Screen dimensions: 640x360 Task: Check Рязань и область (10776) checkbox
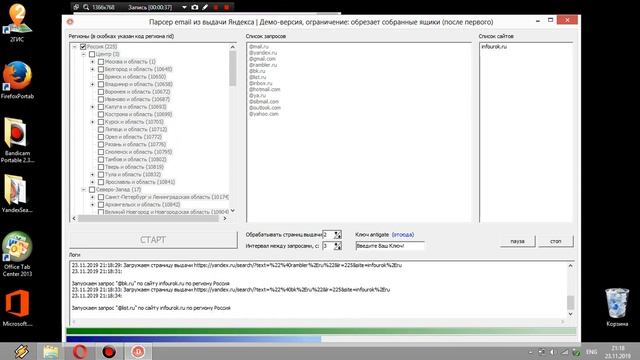tap(101, 144)
